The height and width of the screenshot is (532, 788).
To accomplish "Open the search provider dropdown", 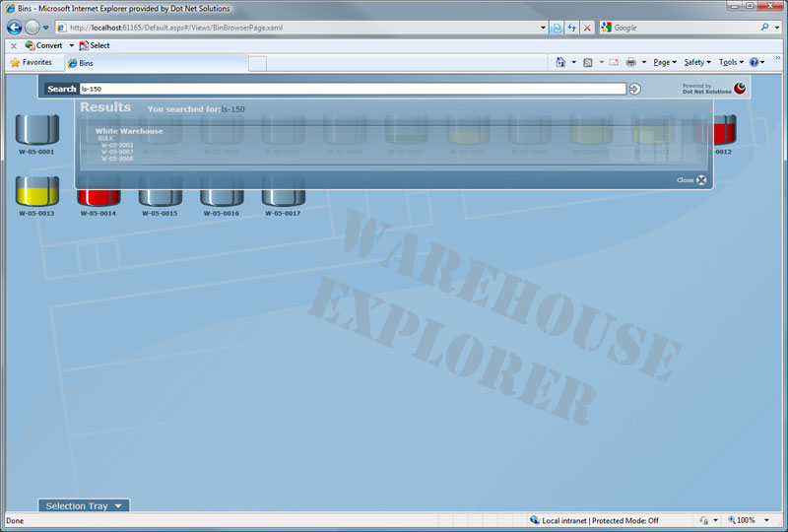I will click(777, 28).
